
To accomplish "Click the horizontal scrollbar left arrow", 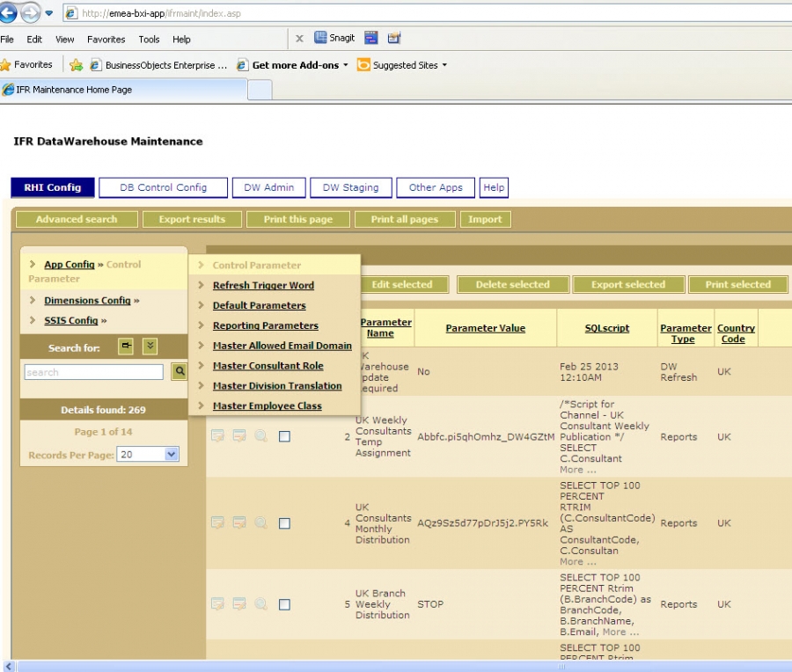I will 8,667.
